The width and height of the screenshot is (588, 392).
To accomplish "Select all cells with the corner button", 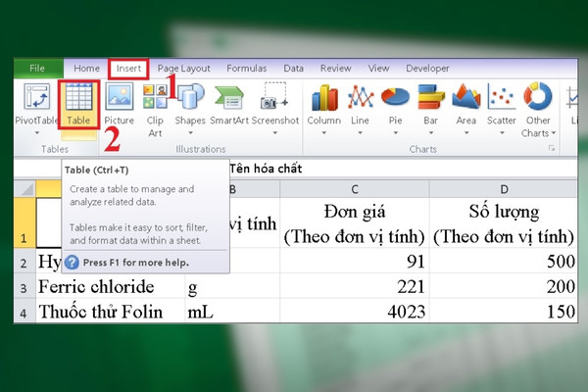I will [x=25, y=189].
